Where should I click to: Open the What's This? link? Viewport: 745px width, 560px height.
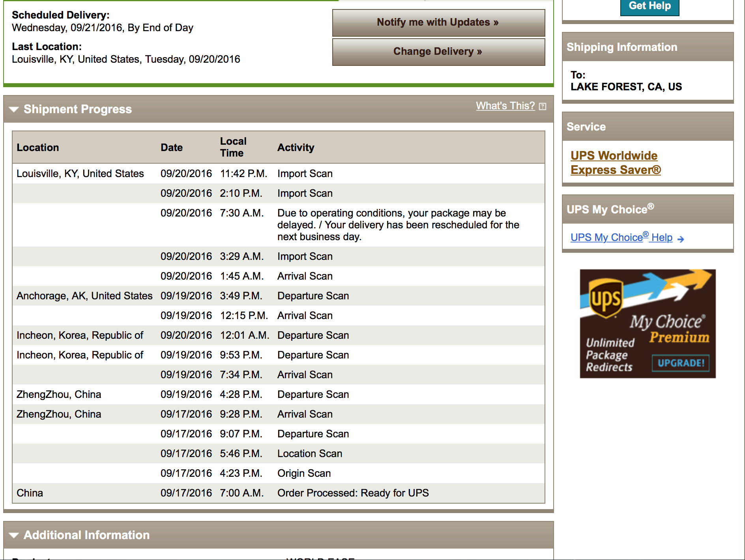point(505,106)
